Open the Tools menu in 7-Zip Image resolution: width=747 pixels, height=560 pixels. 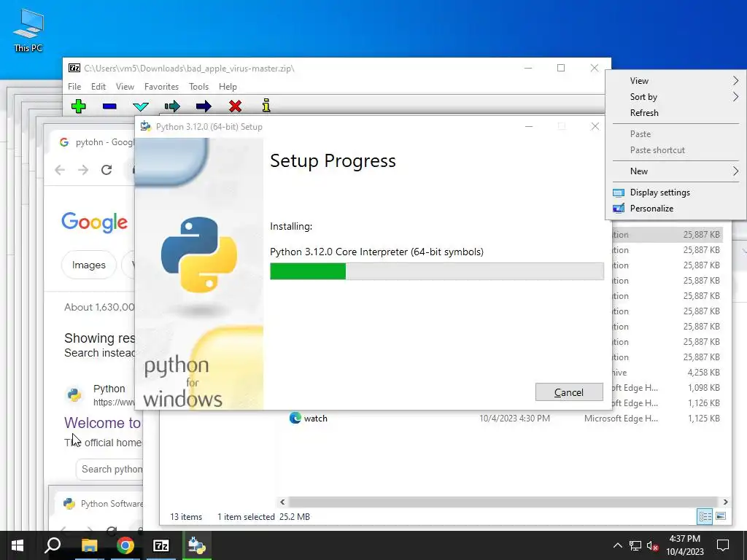pos(198,87)
